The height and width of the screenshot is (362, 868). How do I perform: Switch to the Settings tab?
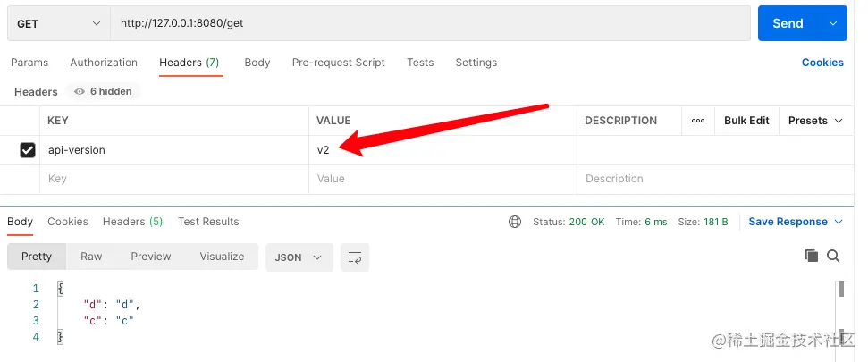[x=476, y=63]
